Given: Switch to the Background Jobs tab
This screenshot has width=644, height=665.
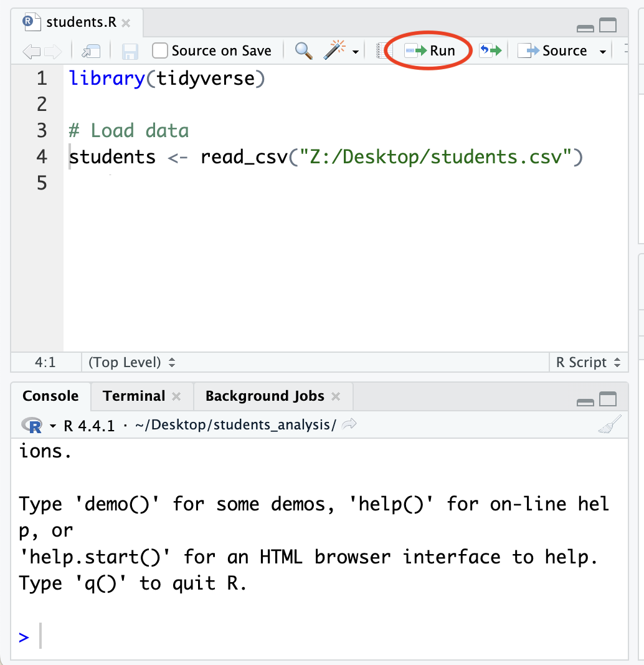Looking at the screenshot, I should point(265,396).
